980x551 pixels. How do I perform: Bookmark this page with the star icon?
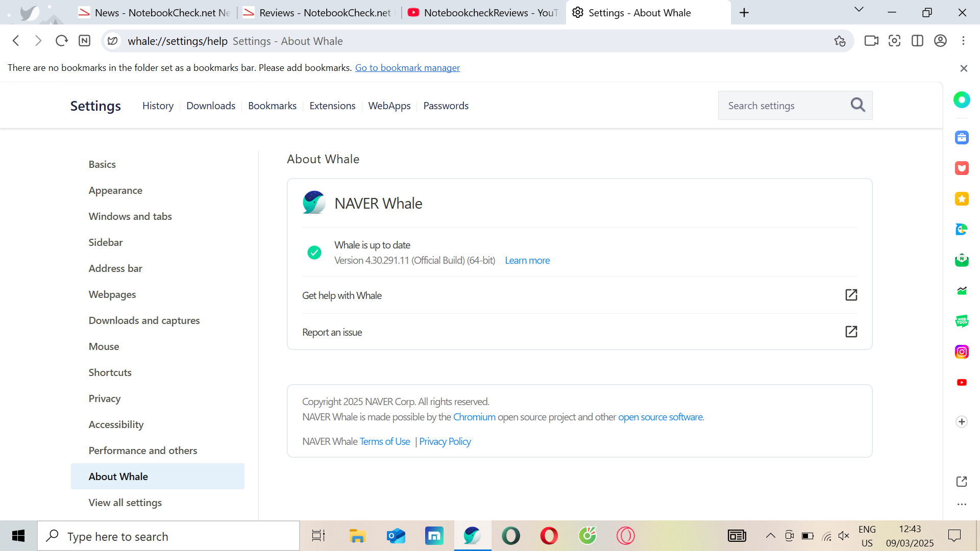click(x=840, y=41)
